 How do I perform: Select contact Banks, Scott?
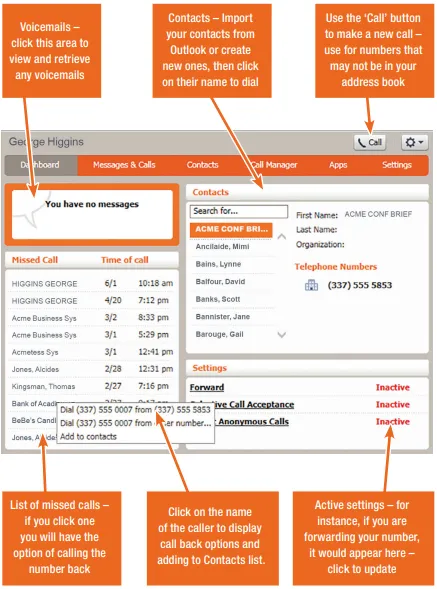point(218,299)
